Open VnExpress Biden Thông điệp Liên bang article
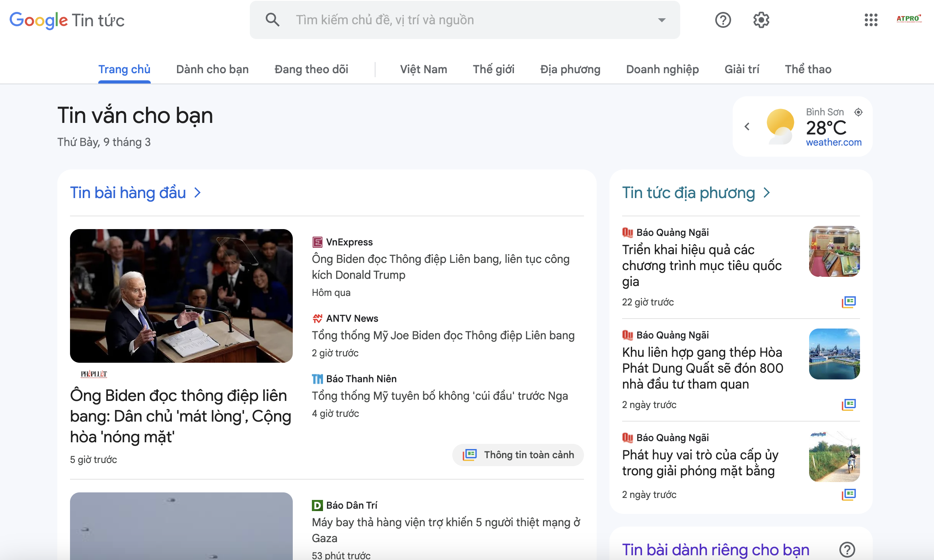Screen dimensions: 934x560 point(441,267)
